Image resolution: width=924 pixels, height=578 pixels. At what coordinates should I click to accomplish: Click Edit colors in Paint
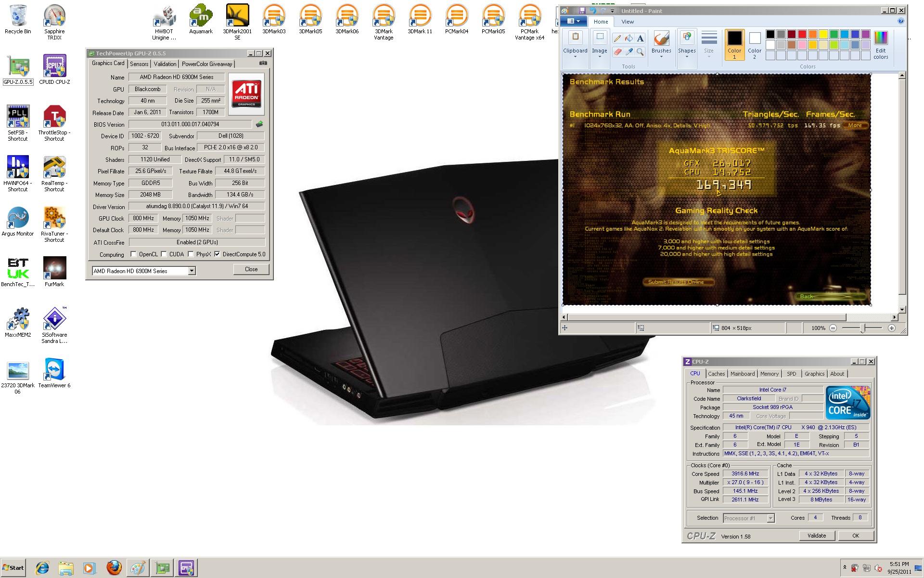[881, 45]
